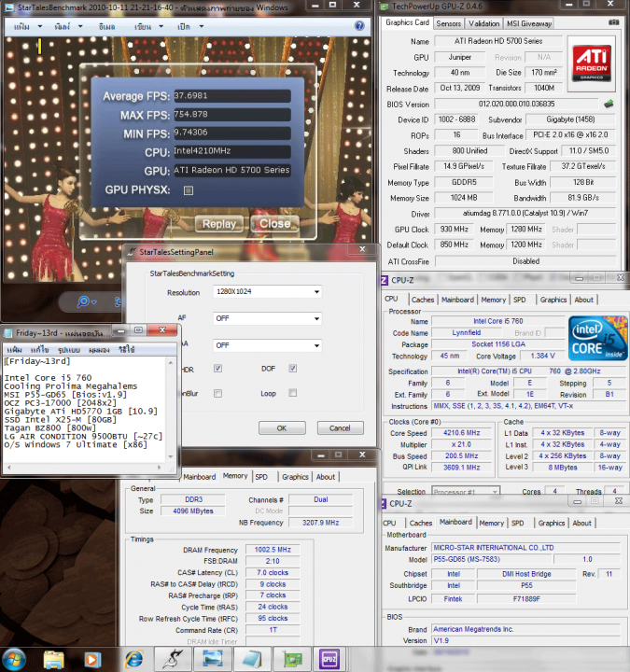This screenshot has width=630, height=672.
Task: Click DRAM Frequency 1002.5 MHz value
Action: 273,550
